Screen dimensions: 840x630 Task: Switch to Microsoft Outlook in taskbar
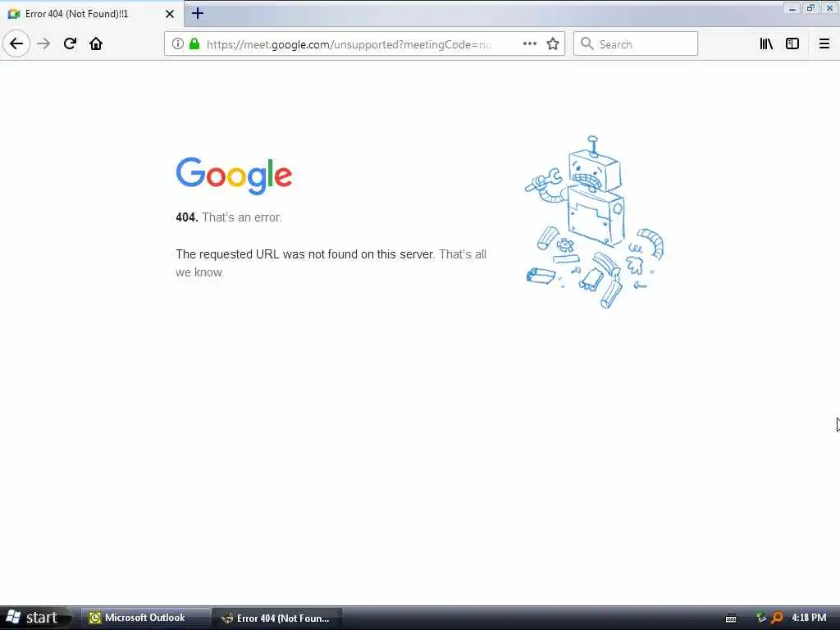pyautogui.click(x=146, y=618)
